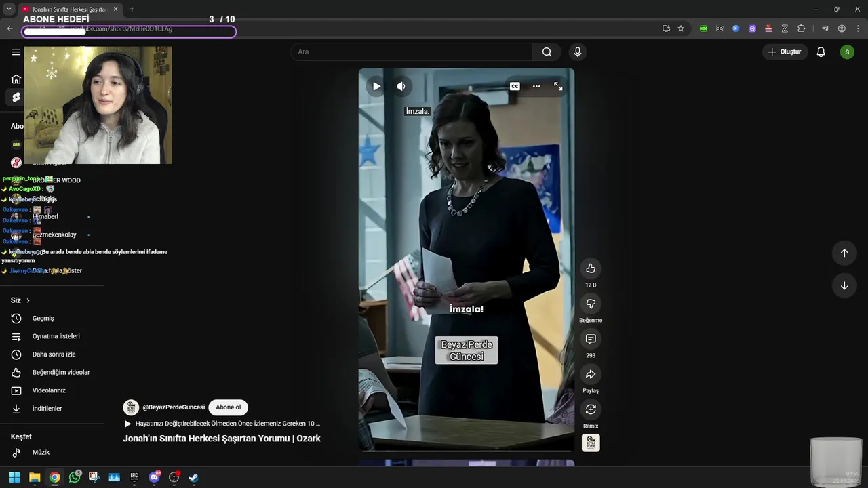The height and width of the screenshot is (488, 868).
Task: Open Chrome profile icon
Action: [x=842, y=28]
